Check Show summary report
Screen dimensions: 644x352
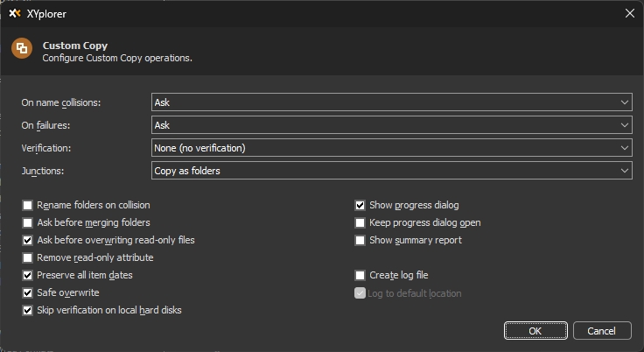pyautogui.click(x=360, y=240)
